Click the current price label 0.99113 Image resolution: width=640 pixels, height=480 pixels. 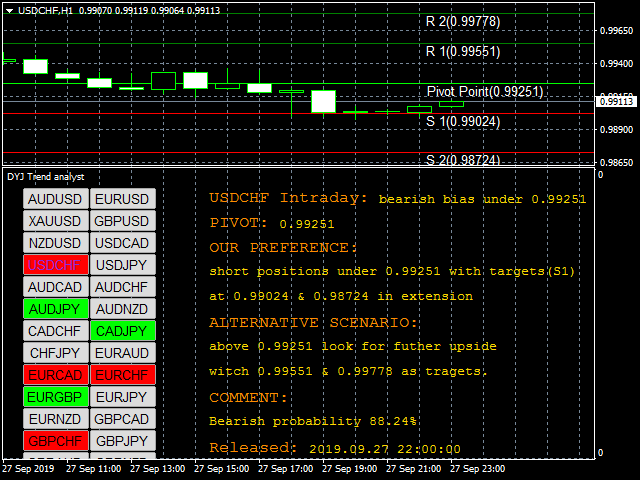[x=616, y=101]
